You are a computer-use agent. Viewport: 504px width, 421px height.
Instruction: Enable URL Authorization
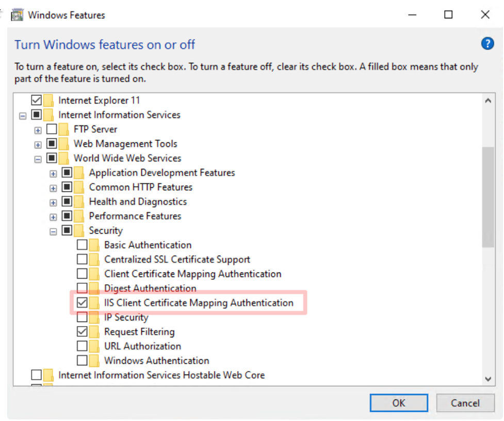point(83,346)
